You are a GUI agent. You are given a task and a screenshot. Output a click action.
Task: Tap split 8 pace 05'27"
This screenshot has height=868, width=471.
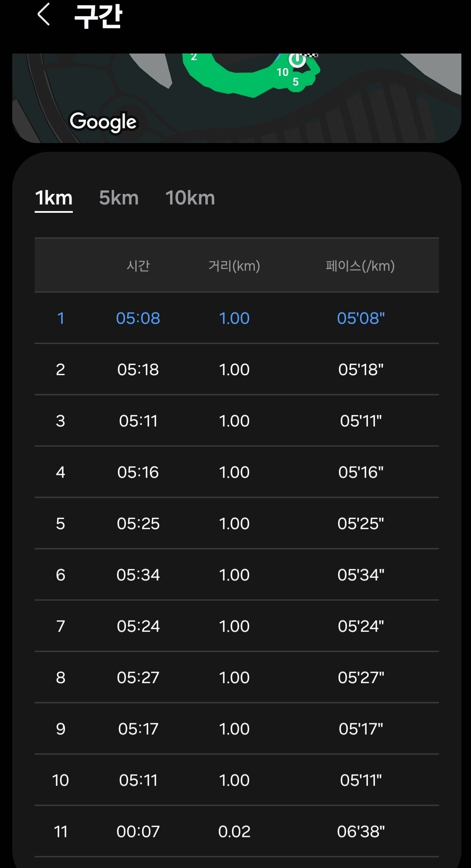(360, 678)
